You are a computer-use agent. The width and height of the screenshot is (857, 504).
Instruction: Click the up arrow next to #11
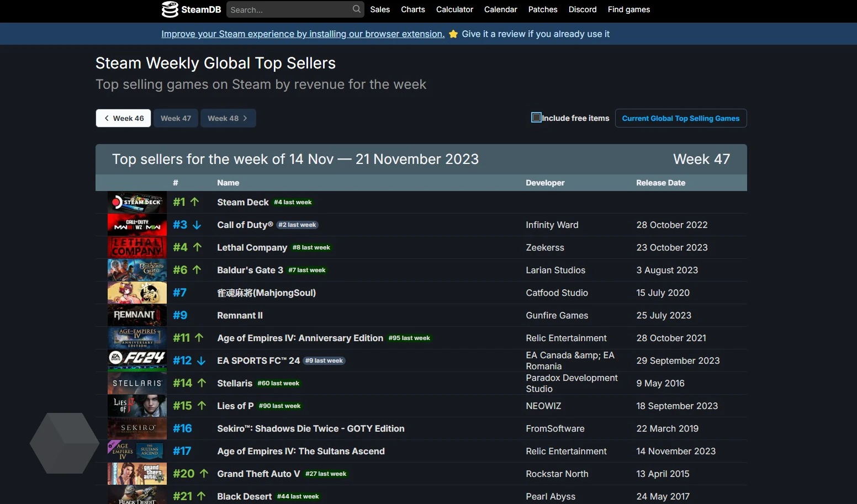tap(199, 338)
